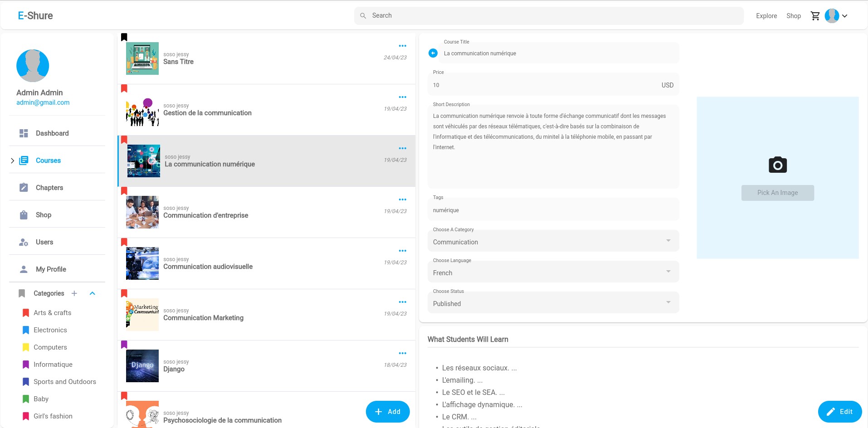868x428 pixels.
Task: Open three-dot menu for Sans Titre course
Action: click(402, 46)
